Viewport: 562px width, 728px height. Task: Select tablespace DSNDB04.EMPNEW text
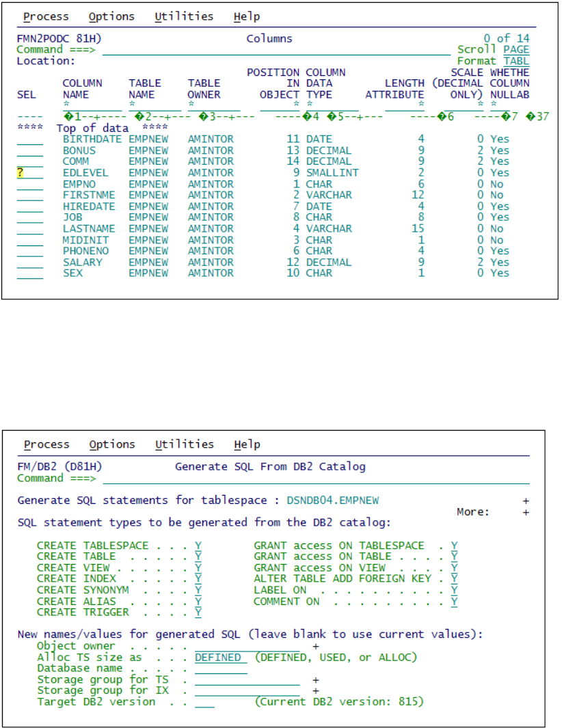[332, 500]
